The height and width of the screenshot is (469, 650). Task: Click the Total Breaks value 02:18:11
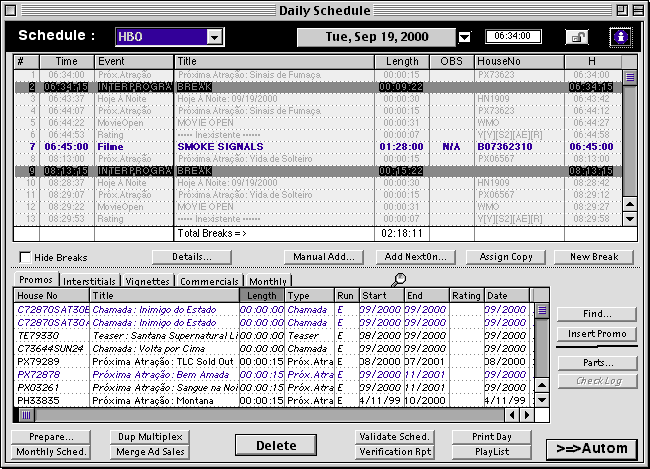click(402, 233)
